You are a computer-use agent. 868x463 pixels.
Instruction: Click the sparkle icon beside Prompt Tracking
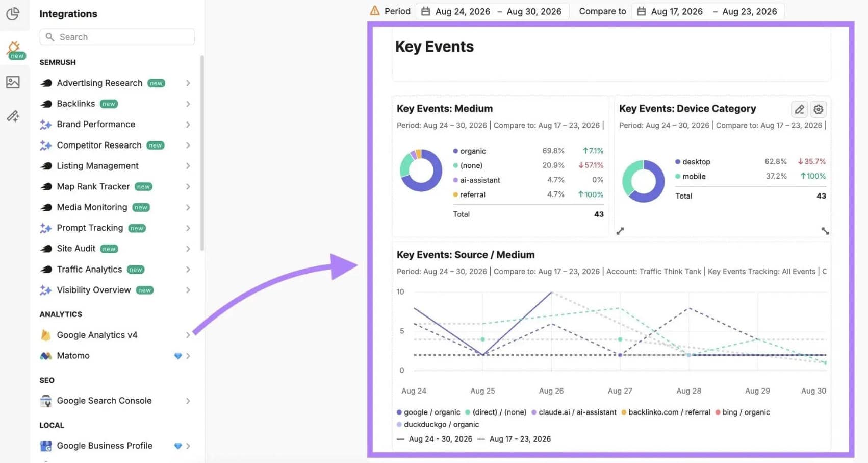coord(46,228)
